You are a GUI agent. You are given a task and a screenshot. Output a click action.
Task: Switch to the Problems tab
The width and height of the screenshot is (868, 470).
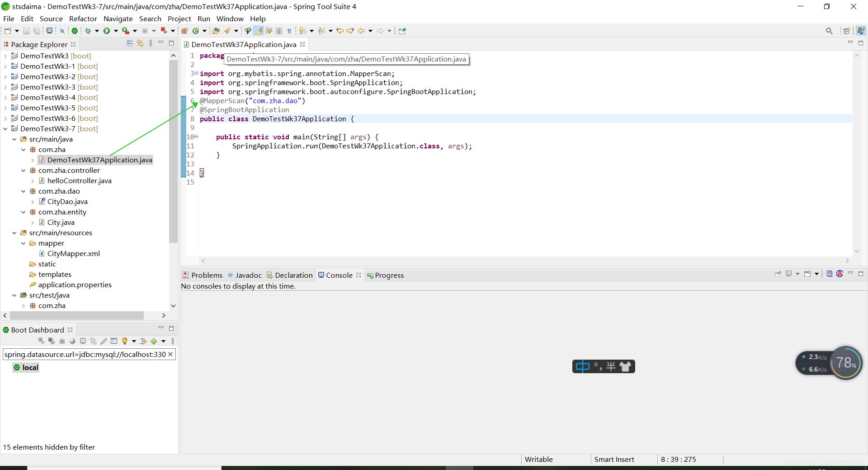(203, 275)
